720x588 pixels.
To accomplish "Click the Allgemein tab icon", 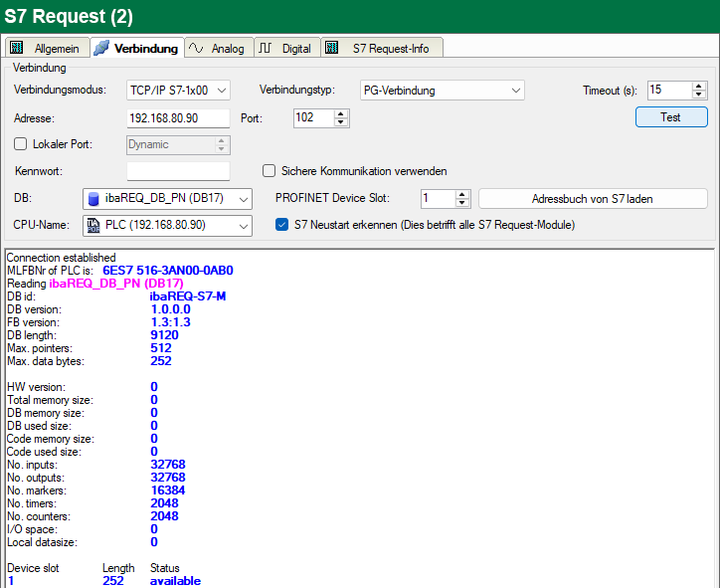I will pyautogui.click(x=16, y=48).
